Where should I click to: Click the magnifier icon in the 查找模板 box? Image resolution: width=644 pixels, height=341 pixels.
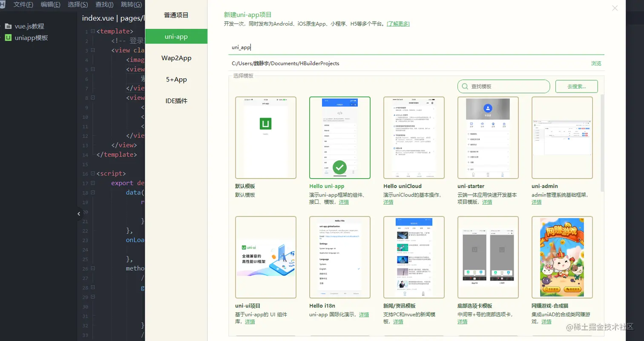(465, 86)
